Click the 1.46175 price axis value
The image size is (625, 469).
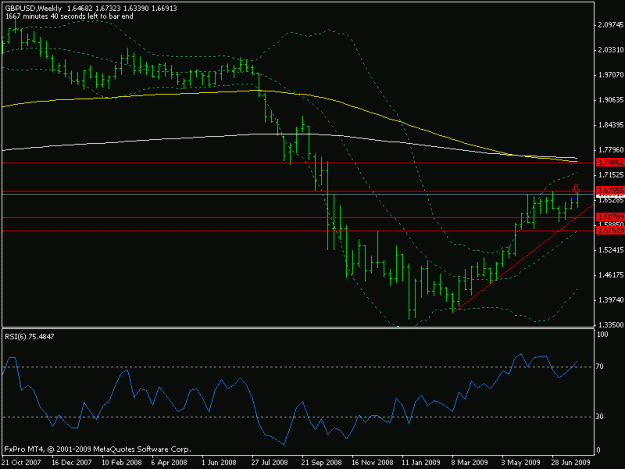pyautogui.click(x=611, y=275)
